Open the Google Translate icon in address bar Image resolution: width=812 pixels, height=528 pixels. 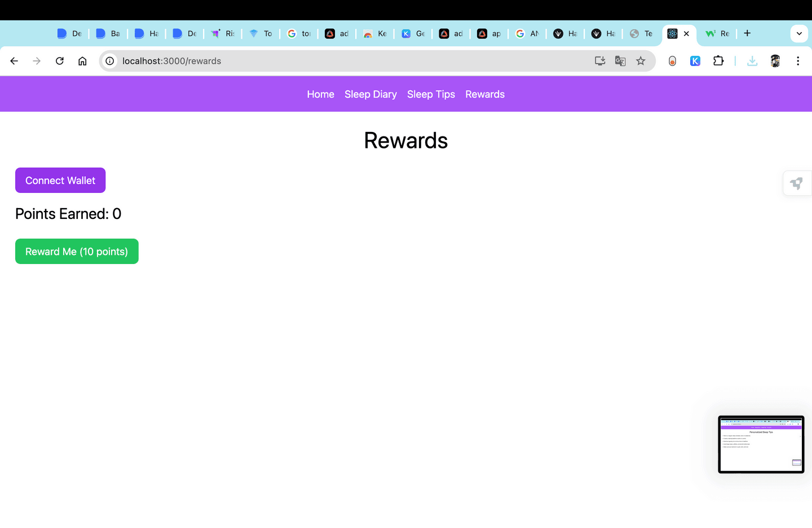[620, 61]
